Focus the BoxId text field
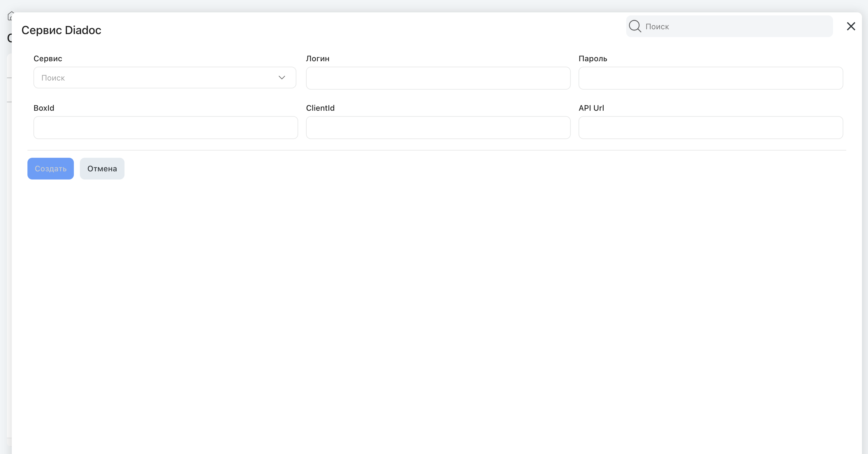This screenshot has height=454, width=868. click(166, 128)
